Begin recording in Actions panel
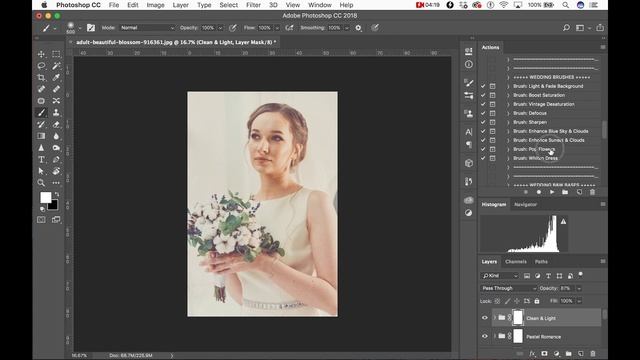The image size is (640, 360). point(539,192)
